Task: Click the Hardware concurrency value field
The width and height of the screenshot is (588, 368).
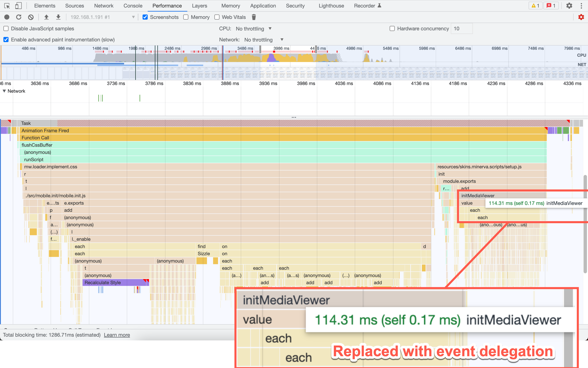Action: click(x=461, y=28)
